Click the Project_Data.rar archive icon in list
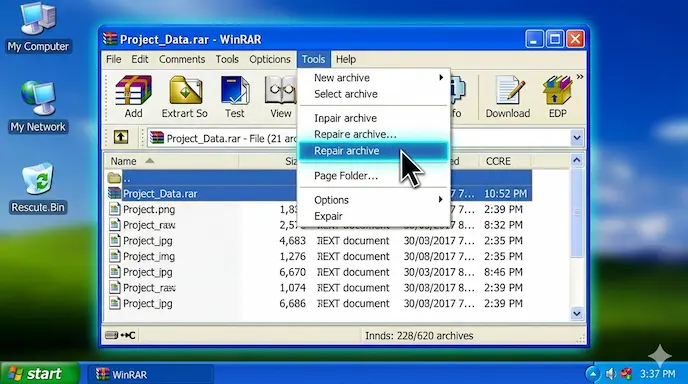Viewport: 688px width, 384px height. tap(115, 194)
